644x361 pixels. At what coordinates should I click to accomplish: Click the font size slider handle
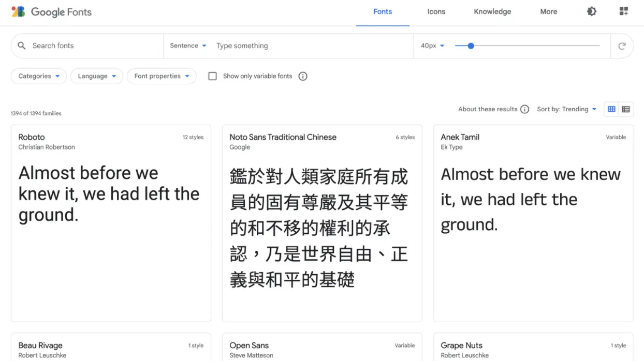point(471,46)
